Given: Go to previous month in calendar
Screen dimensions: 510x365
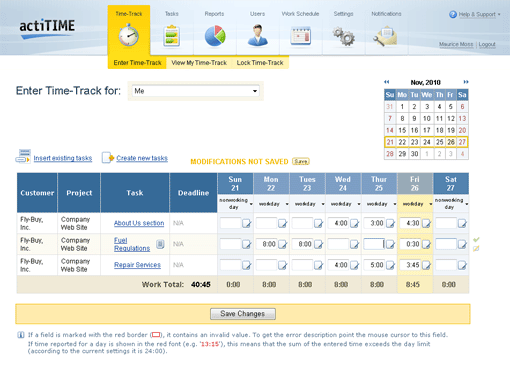Looking at the screenshot, I should coord(387,82).
